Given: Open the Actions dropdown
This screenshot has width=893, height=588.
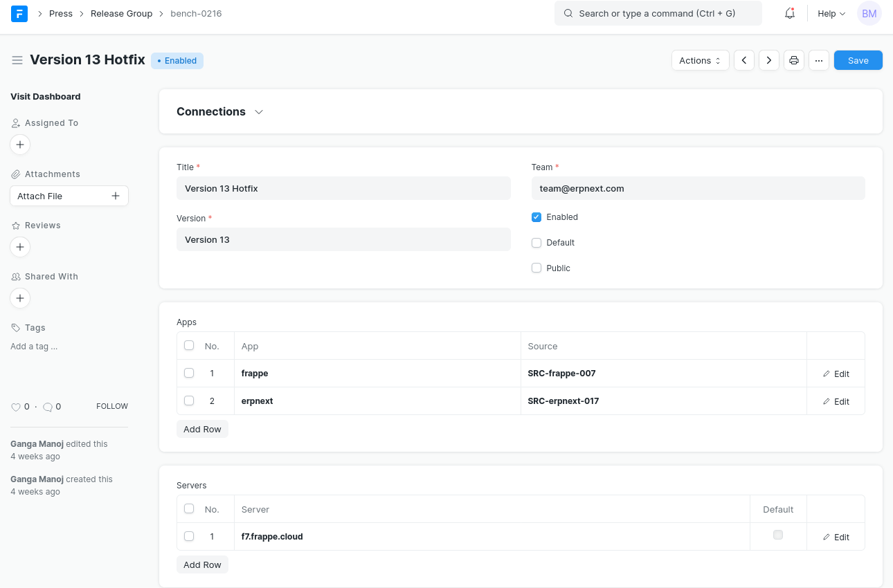Looking at the screenshot, I should (700, 61).
